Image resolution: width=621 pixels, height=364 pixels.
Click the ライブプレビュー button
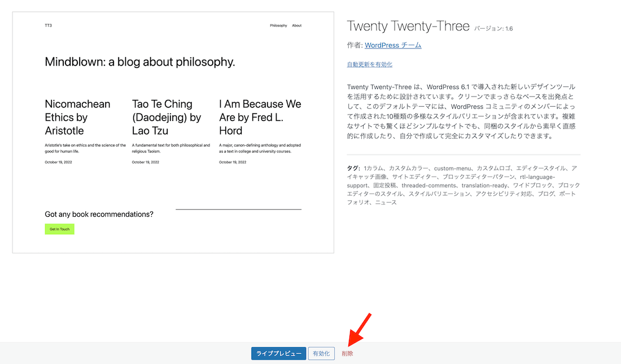[278, 353]
